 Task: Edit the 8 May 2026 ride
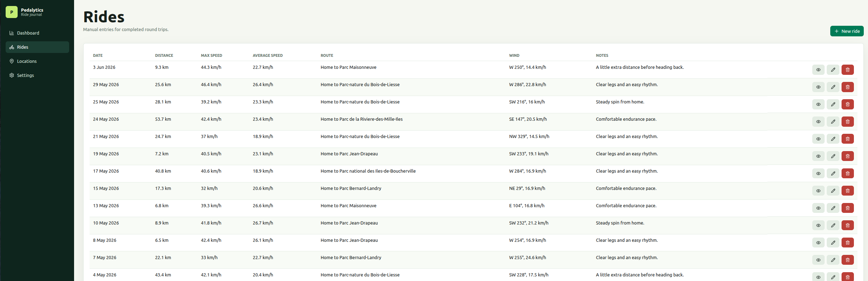pos(833,243)
